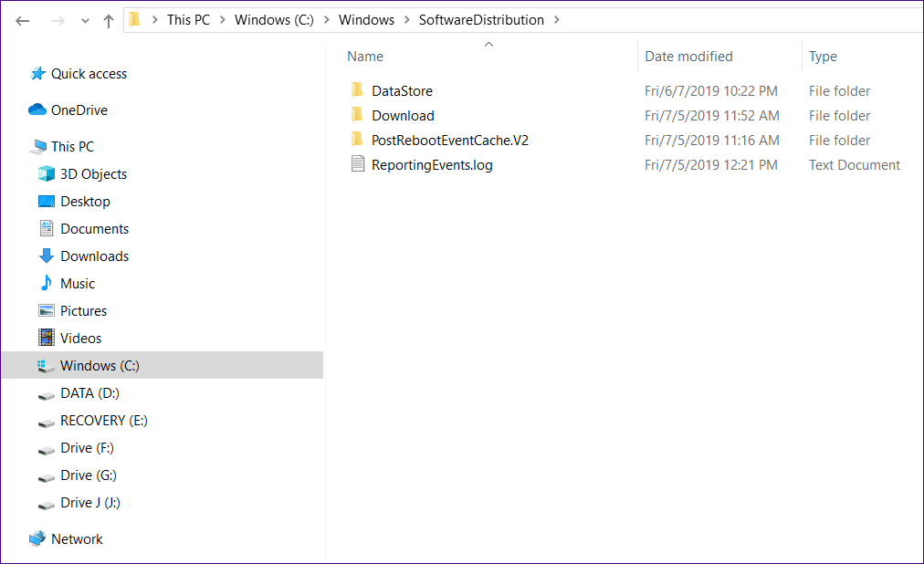Open DATA (D:) drive
Viewport: 924px width, 564px height.
90,393
